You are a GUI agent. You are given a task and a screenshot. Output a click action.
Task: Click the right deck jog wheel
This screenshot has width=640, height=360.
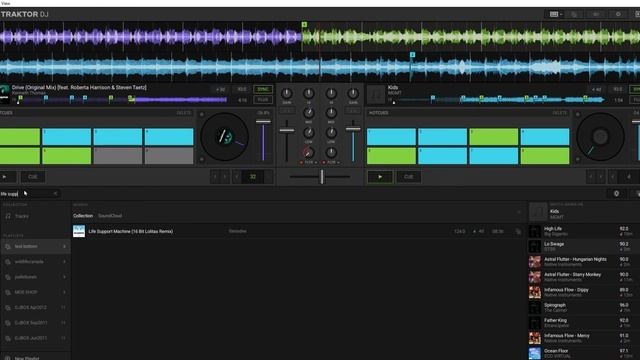[600, 137]
